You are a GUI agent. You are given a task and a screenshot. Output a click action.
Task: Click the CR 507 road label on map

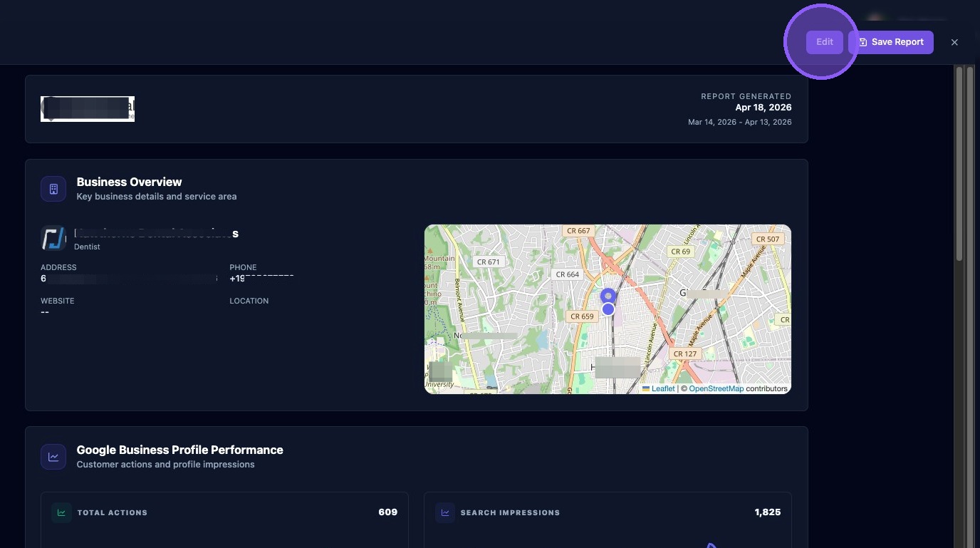[x=768, y=239]
